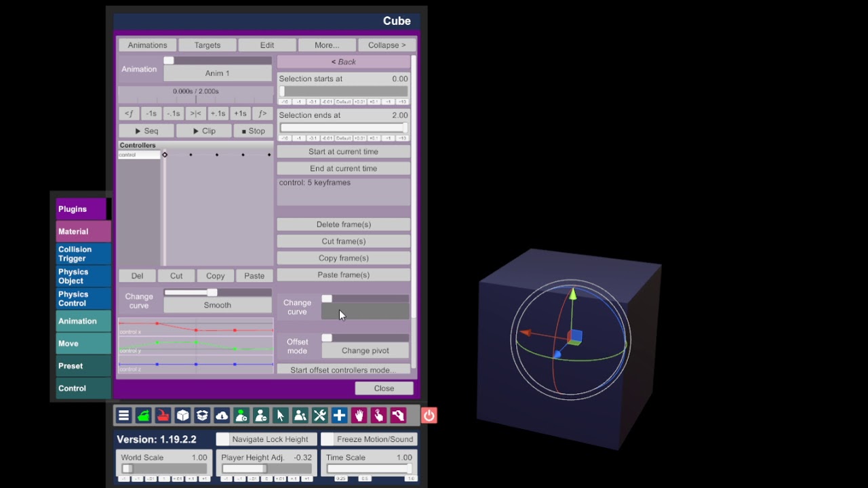The width and height of the screenshot is (868, 488).
Task: Click Copy frame(s) button
Action: pos(343,258)
